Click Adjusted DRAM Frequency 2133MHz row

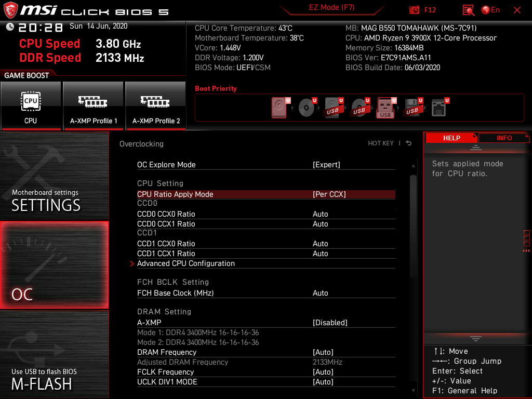(266, 362)
